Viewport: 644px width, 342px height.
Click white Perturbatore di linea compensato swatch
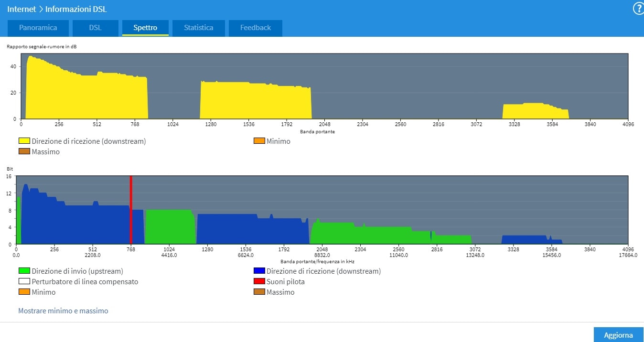click(24, 282)
